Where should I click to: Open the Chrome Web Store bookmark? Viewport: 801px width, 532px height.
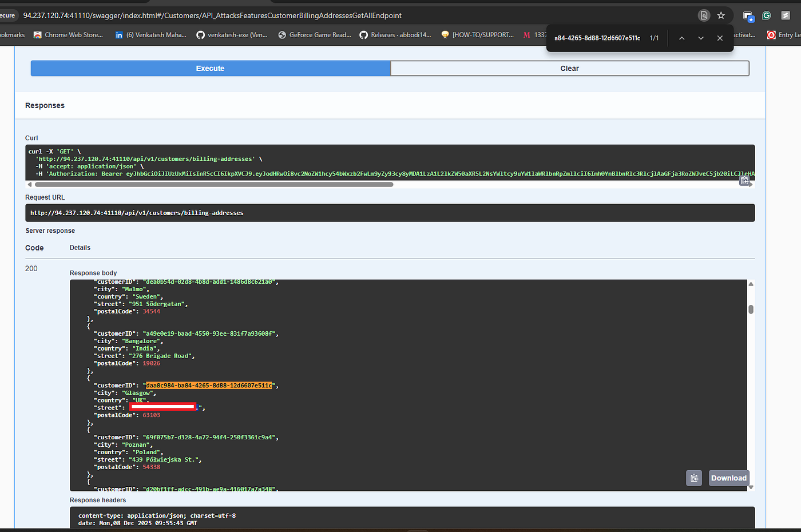coord(69,35)
